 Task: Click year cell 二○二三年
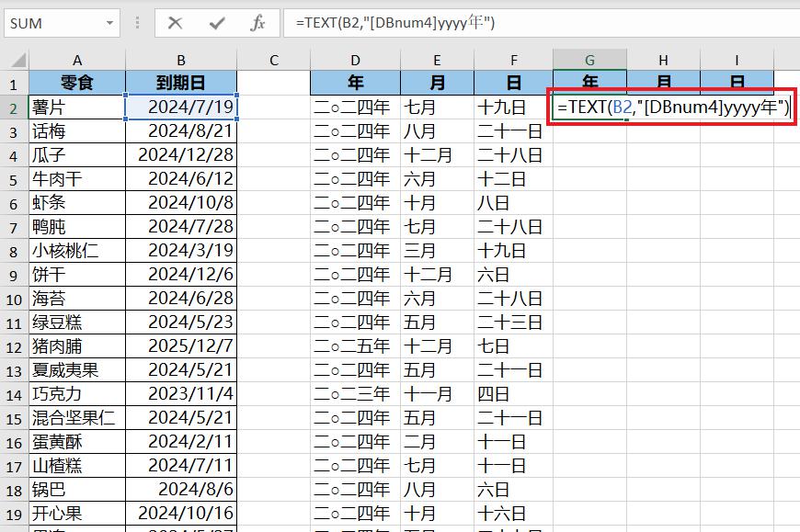[356, 394]
